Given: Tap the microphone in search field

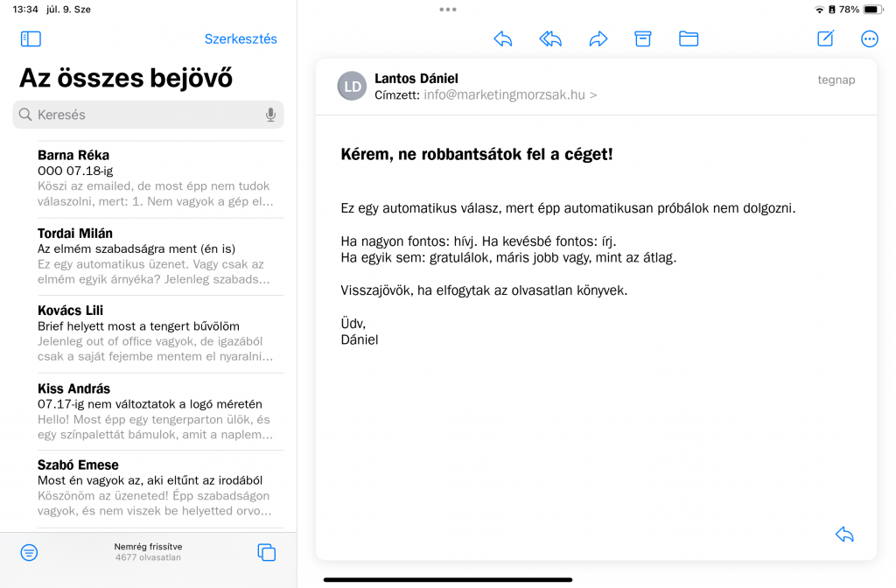Looking at the screenshot, I should [x=270, y=115].
